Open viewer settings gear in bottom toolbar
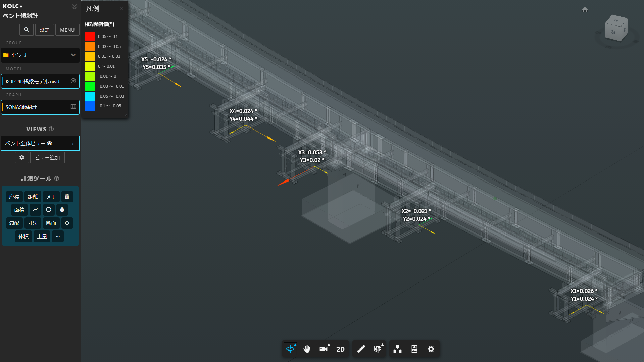The width and height of the screenshot is (644, 362). pyautogui.click(x=431, y=349)
